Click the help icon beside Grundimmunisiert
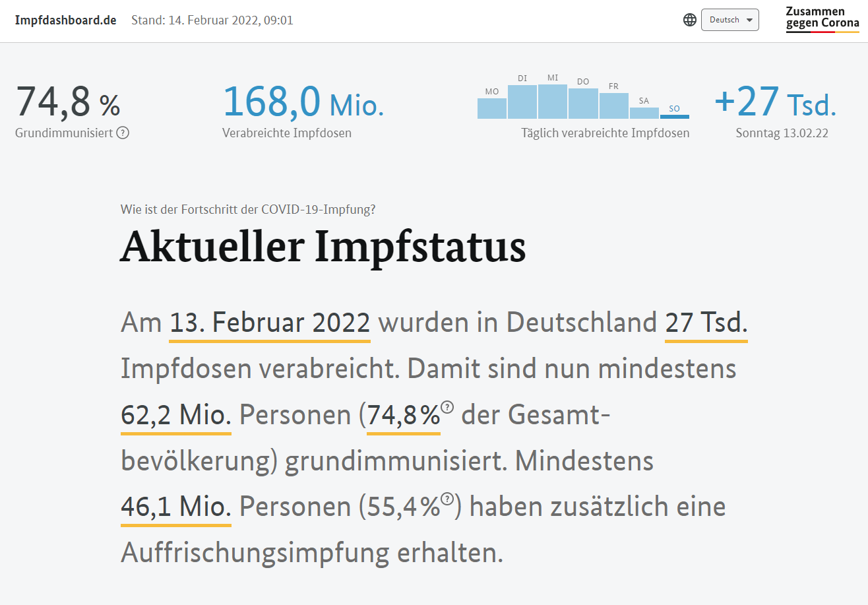The image size is (868, 605). click(x=123, y=133)
